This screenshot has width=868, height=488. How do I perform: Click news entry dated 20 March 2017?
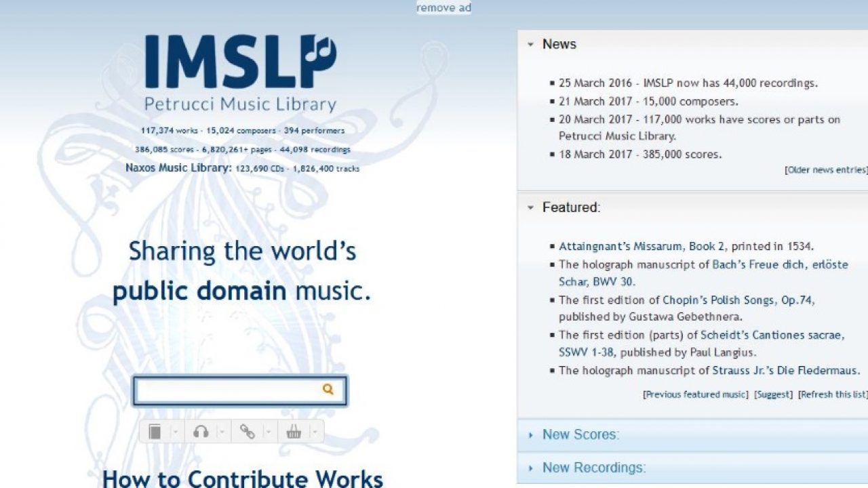[x=699, y=128]
